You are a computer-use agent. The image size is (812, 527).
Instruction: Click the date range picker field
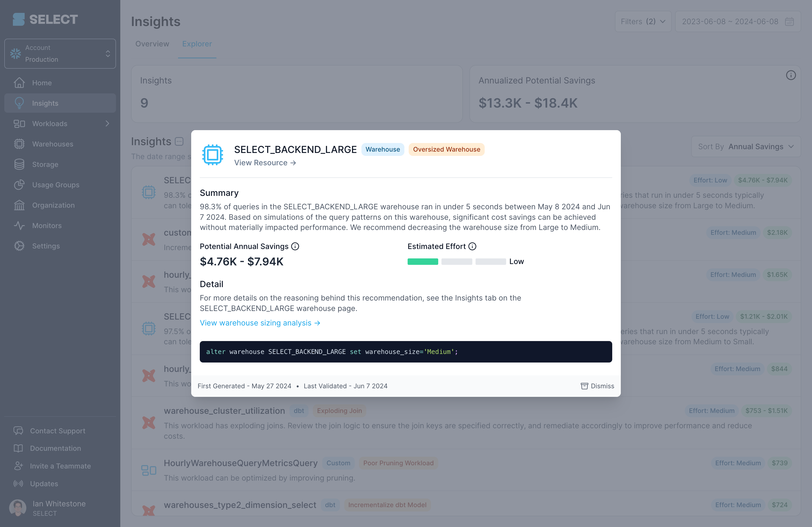(x=738, y=21)
